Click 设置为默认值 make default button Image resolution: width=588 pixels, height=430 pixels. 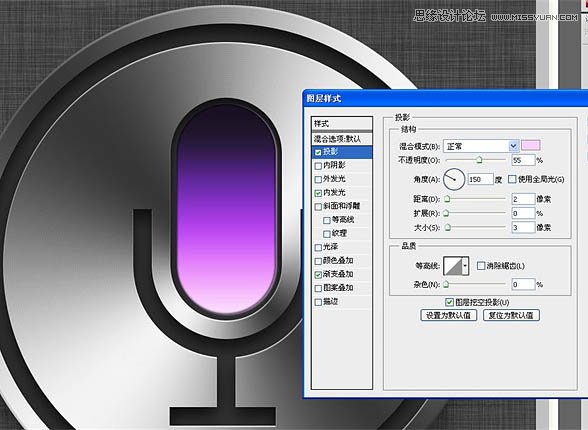(x=448, y=315)
